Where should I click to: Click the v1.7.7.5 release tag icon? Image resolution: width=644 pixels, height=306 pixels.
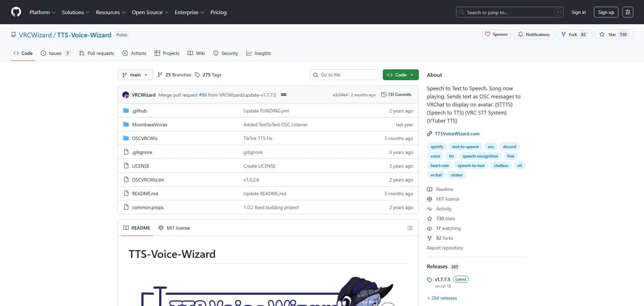tap(429, 280)
